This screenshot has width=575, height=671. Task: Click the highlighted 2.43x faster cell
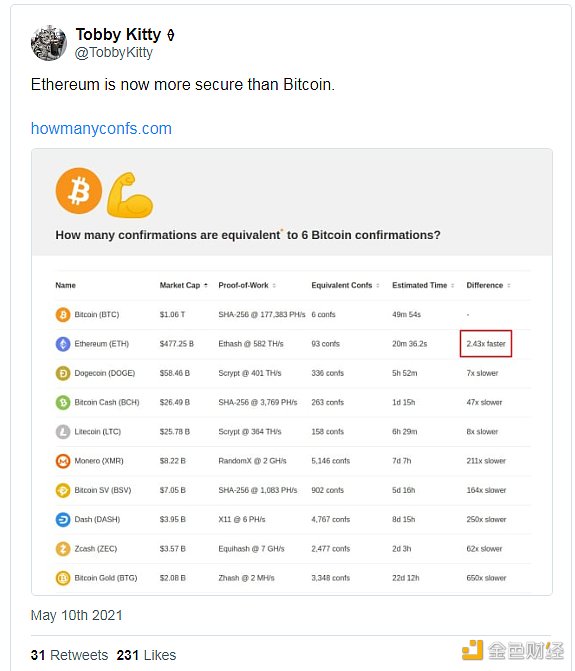486,344
